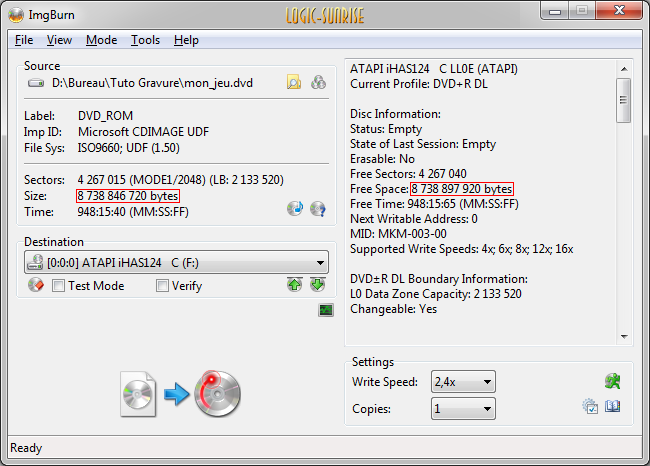The image size is (650, 466).
Task: Click the Label value DVD_ROM
Action: coord(105,116)
